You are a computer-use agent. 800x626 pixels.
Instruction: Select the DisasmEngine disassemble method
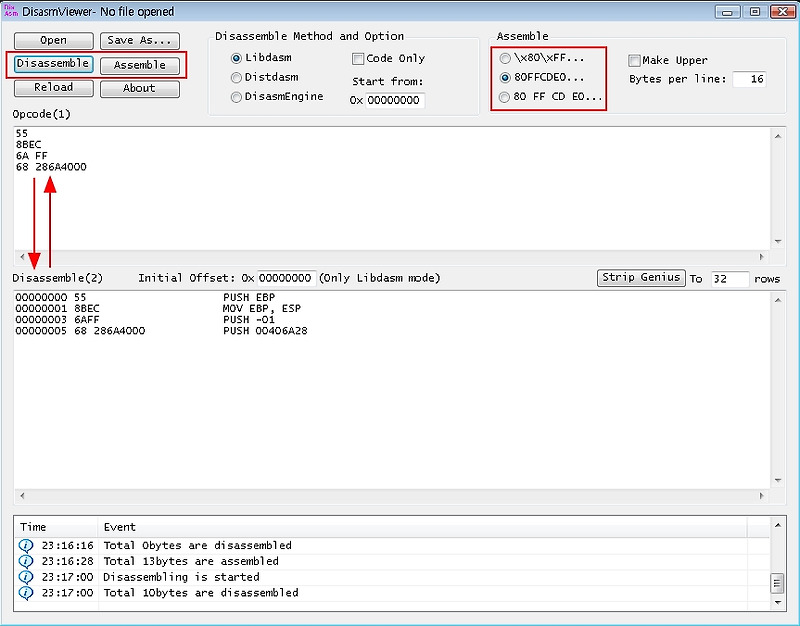(x=235, y=97)
